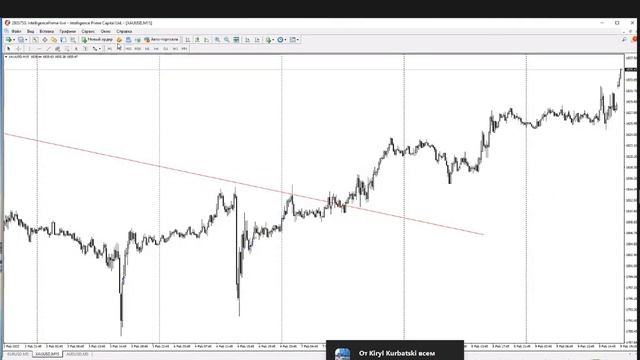
Task: Switch chart to M30 timeframe
Action: point(138,49)
